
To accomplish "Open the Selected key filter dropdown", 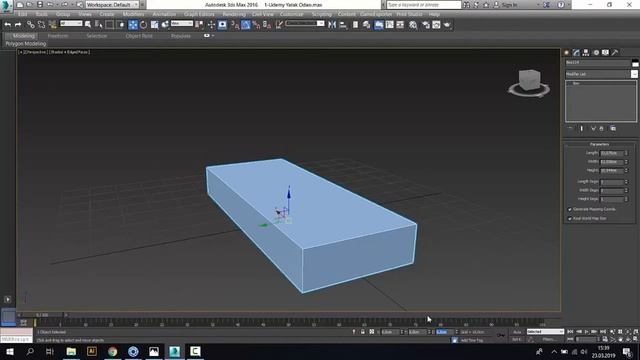I will point(545,332).
